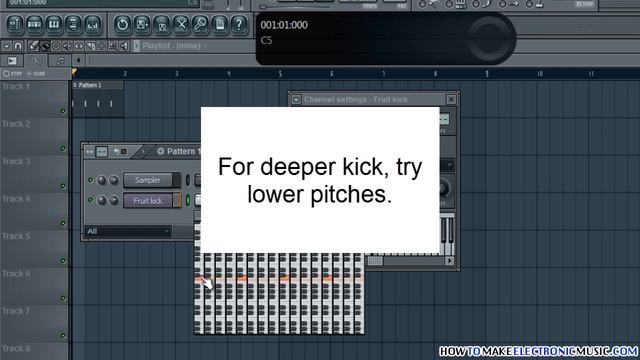640x360 pixels.
Task: Click bar 5 on the Playlist timeline ruler
Action: [280, 73]
